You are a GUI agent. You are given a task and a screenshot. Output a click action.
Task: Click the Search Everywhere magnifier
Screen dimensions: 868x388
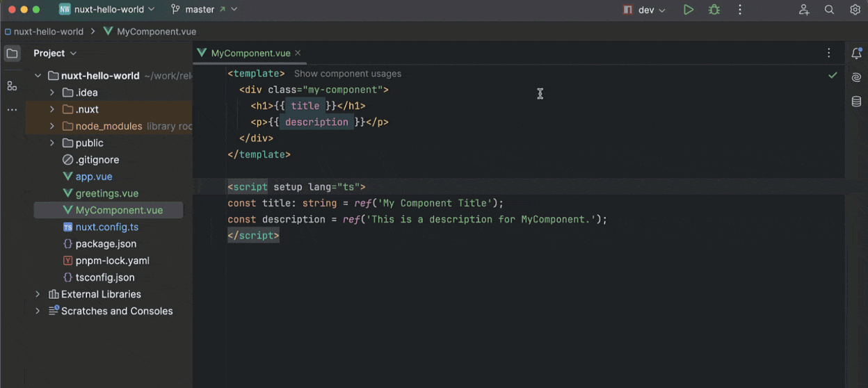tap(829, 10)
